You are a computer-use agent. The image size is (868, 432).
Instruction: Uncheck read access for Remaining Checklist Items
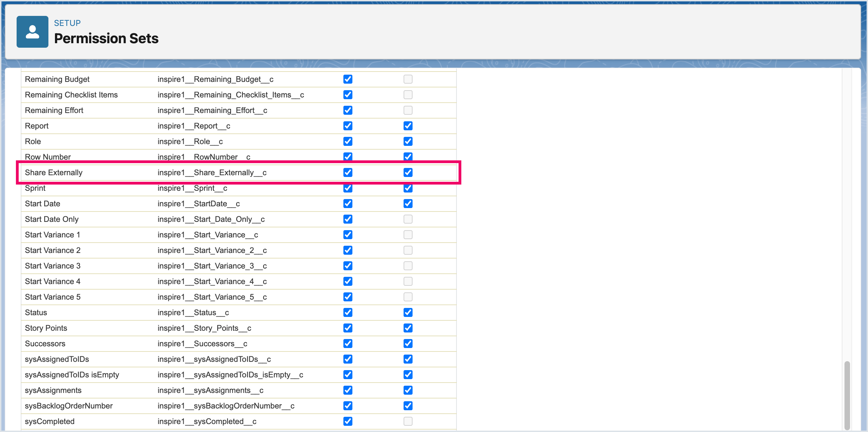tap(348, 95)
